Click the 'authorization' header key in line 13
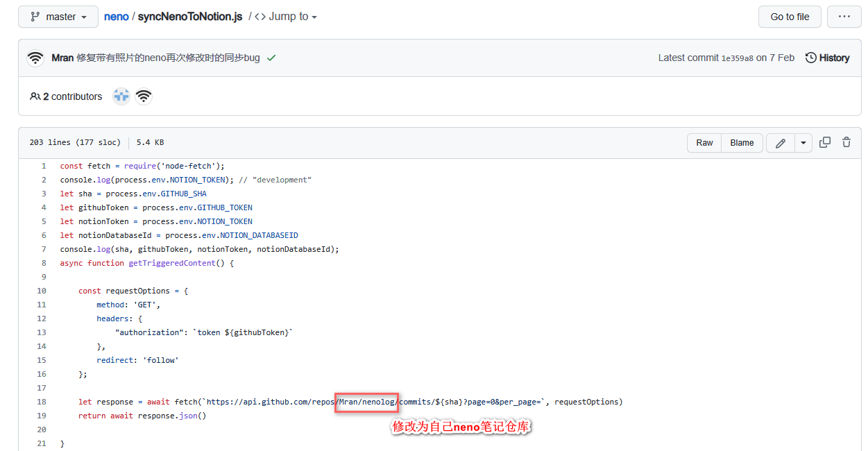The image size is (868, 451). [149, 332]
